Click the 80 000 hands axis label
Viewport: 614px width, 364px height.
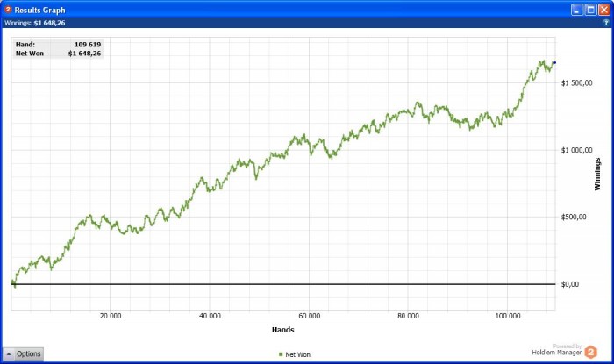click(408, 316)
